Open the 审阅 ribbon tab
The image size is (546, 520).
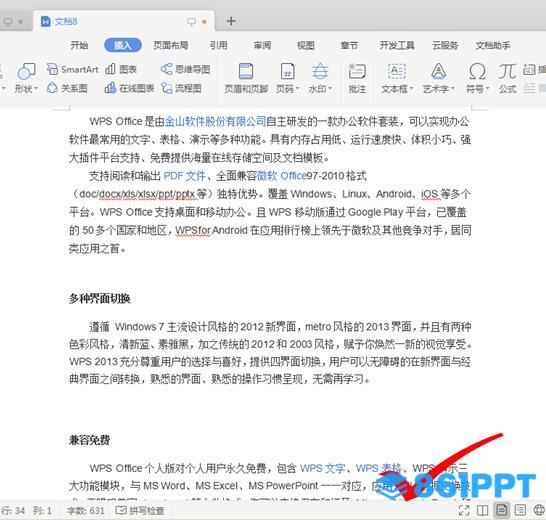pos(262,45)
